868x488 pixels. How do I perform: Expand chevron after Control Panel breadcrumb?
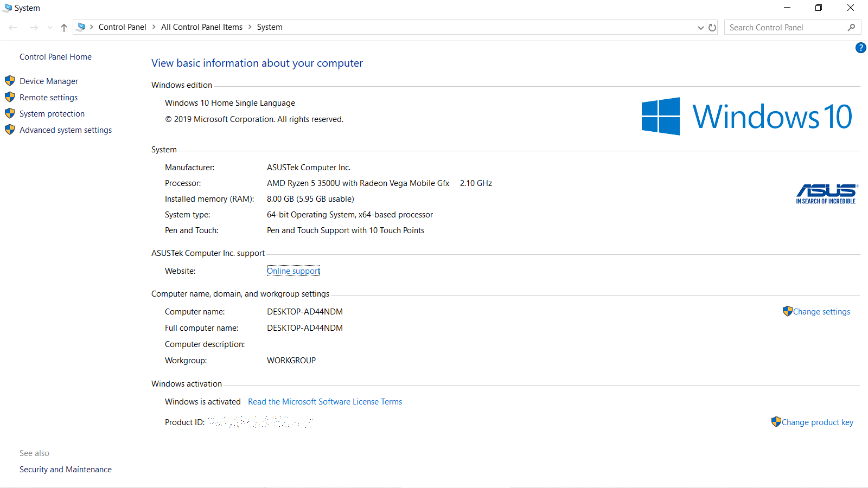point(154,27)
